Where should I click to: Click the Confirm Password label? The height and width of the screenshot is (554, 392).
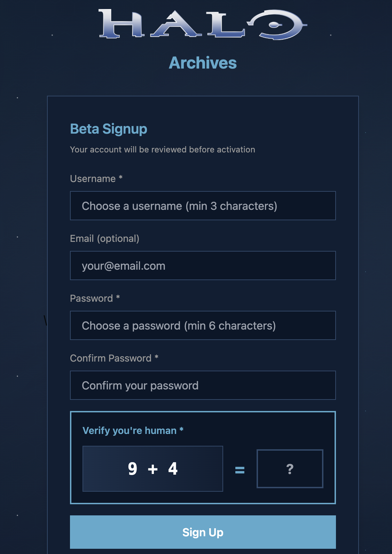coord(111,358)
